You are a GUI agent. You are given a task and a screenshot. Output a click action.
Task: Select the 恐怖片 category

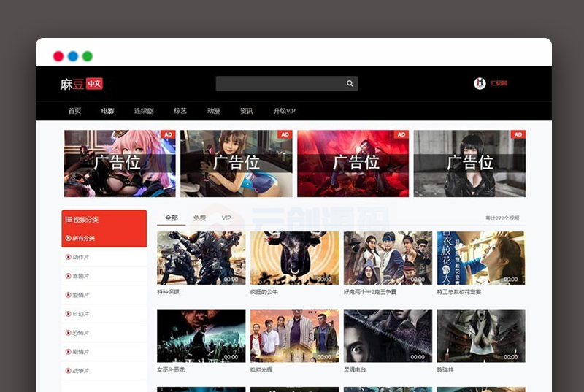point(104,332)
